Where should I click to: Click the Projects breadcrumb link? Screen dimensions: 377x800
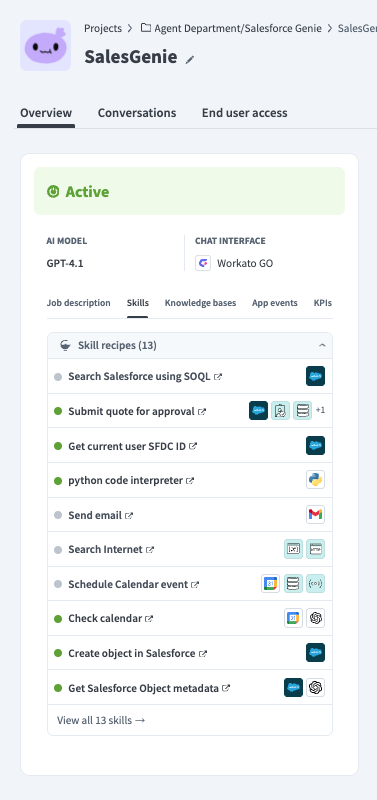tap(103, 28)
